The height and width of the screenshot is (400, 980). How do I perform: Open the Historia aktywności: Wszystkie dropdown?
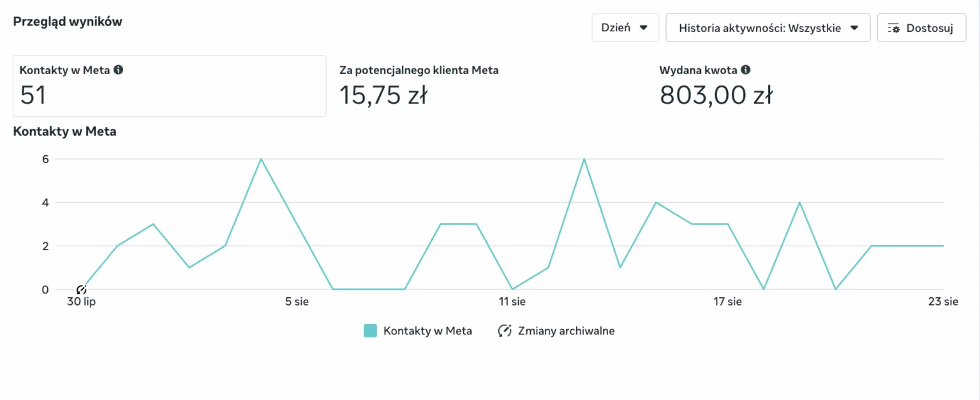point(768,27)
